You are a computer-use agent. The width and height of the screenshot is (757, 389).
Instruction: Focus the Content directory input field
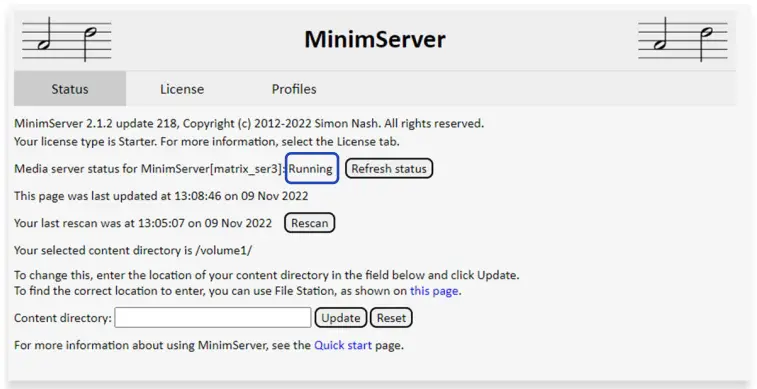pos(213,318)
